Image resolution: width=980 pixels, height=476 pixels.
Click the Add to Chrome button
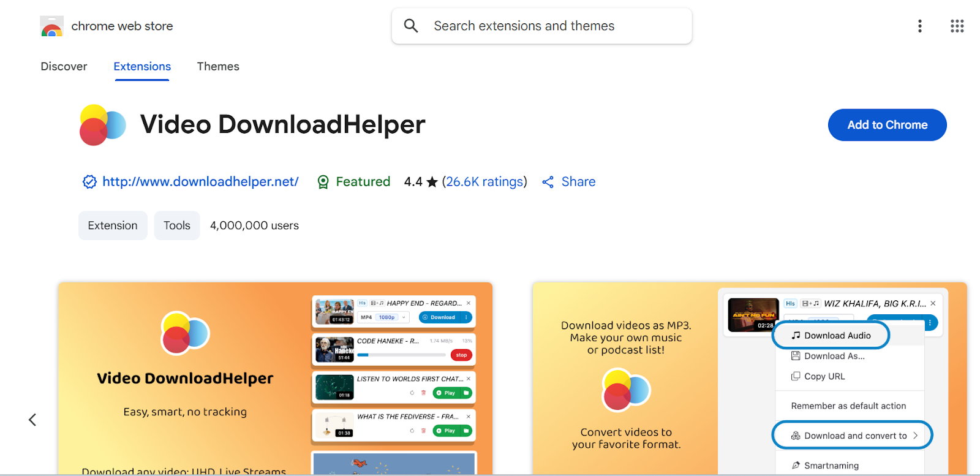pyautogui.click(x=887, y=125)
